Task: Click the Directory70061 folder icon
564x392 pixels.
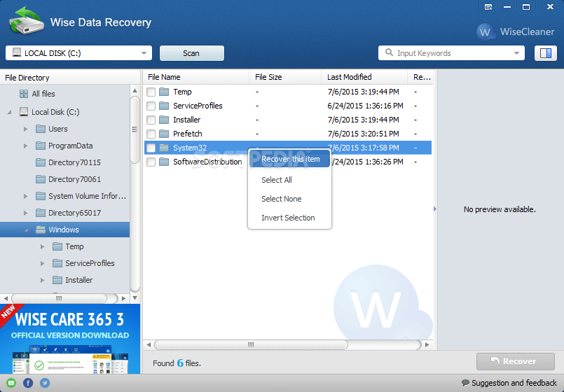Action: (x=41, y=179)
